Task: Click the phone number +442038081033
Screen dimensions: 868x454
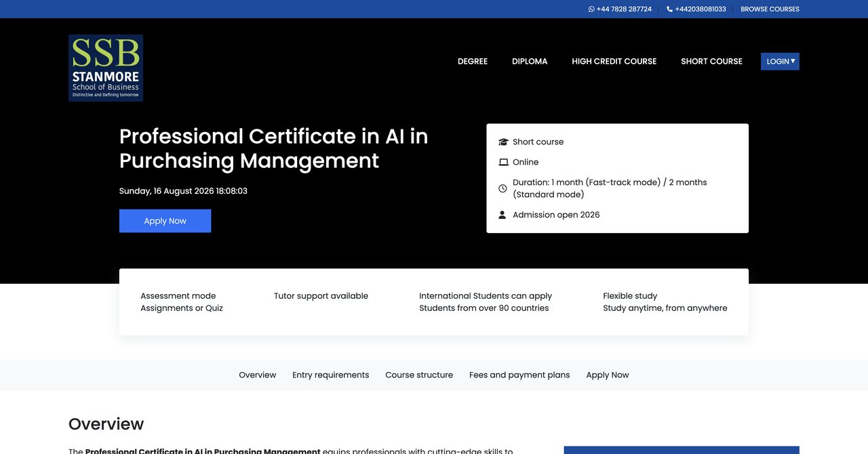Action: point(701,9)
